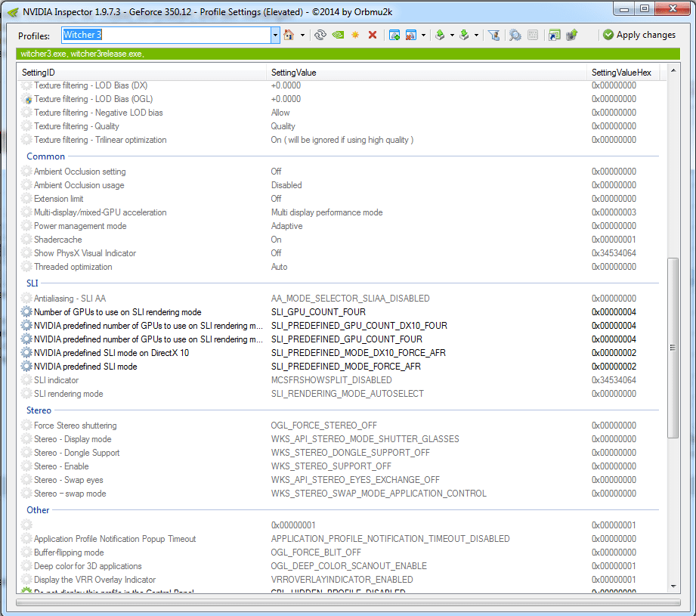Click SLI_PREDEFINED_MODE_FORCE_AFR value
Screen dimensions: 696x616
(346, 367)
